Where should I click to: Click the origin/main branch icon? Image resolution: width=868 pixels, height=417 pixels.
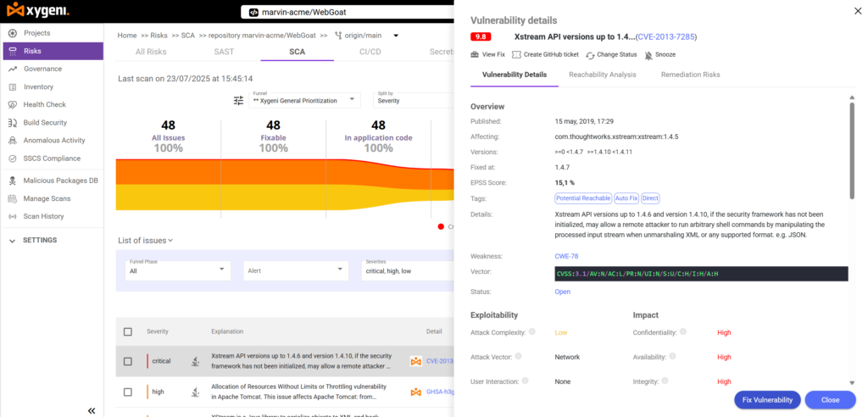coord(339,36)
